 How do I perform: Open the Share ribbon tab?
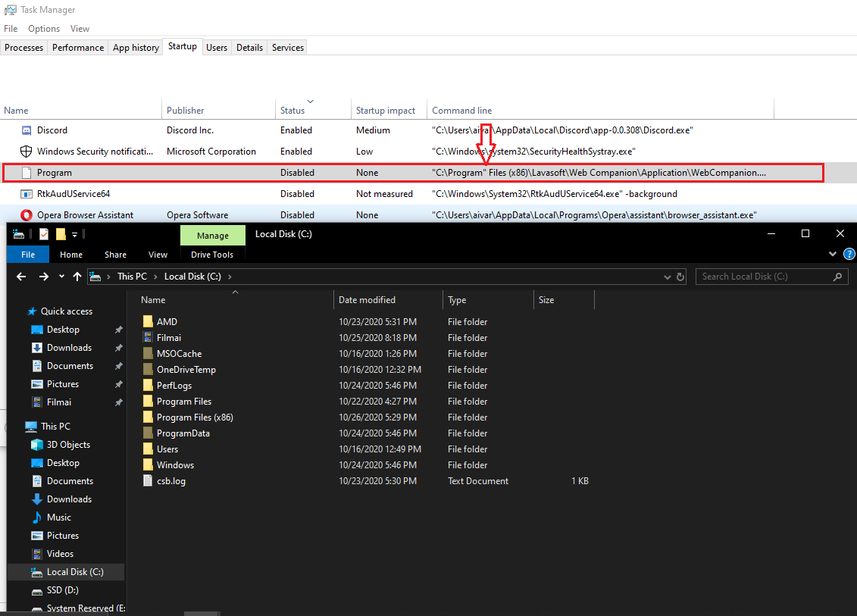point(115,255)
